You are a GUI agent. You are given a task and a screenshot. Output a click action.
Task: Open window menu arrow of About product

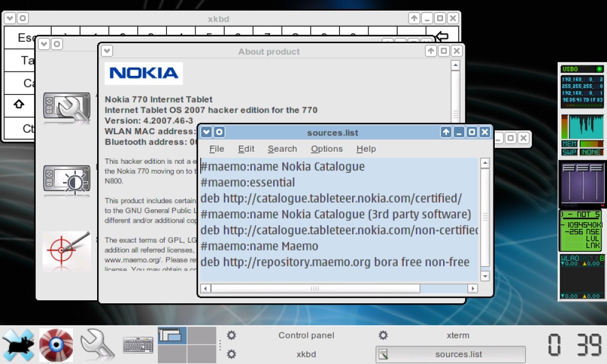click(107, 51)
